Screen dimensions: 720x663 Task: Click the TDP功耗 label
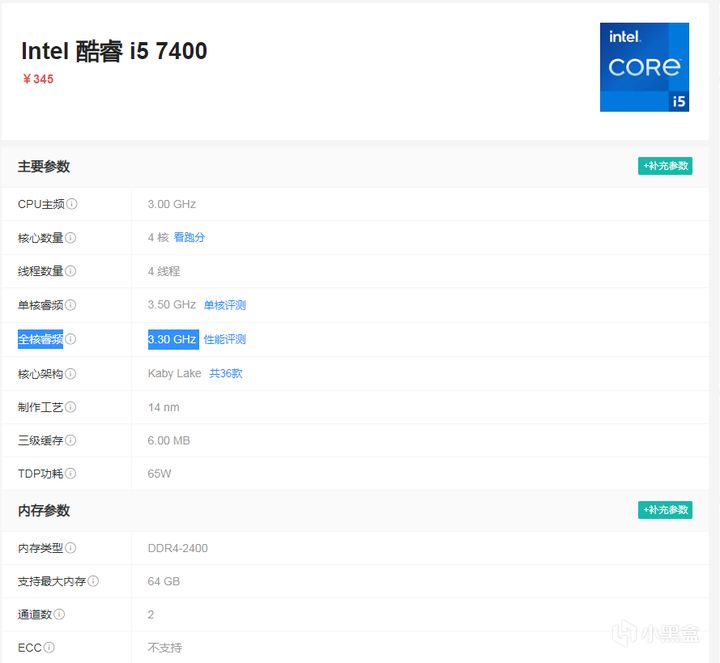pos(40,474)
